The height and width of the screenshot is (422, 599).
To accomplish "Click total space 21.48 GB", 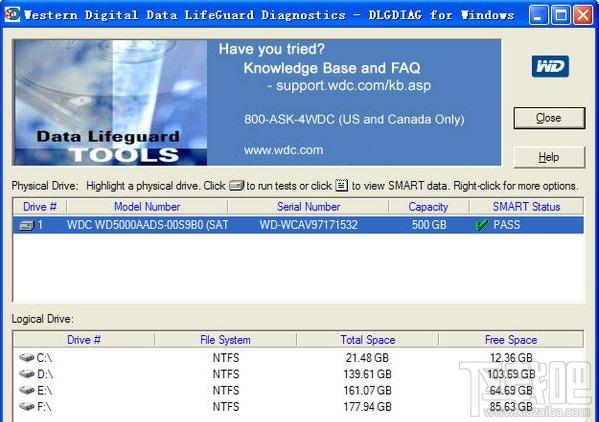I will pyautogui.click(x=367, y=358).
